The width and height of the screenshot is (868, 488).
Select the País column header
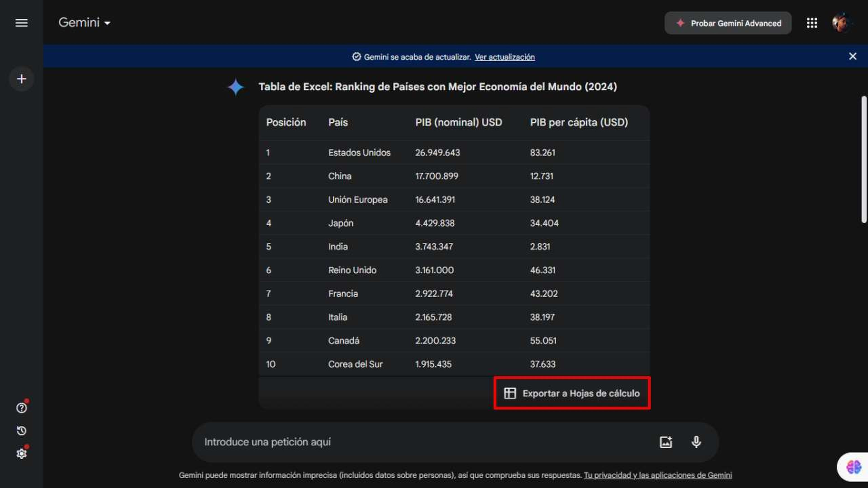(338, 122)
